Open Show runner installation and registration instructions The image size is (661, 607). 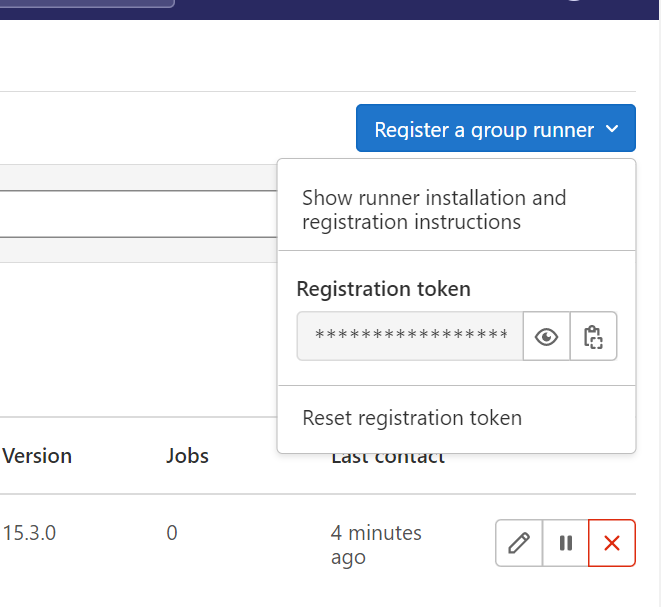pyautogui.click(x=434, y=210)
